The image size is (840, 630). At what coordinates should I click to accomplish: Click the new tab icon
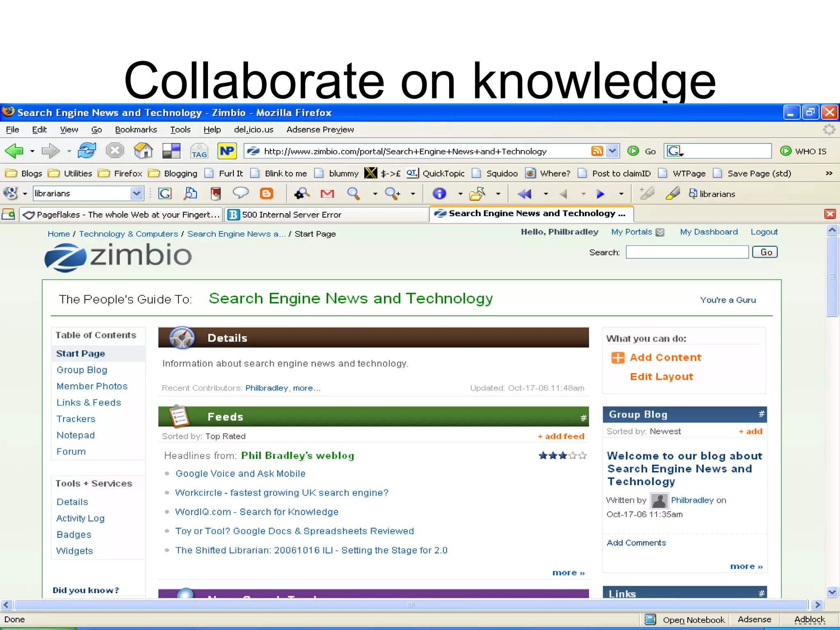(x=9, y=214)
